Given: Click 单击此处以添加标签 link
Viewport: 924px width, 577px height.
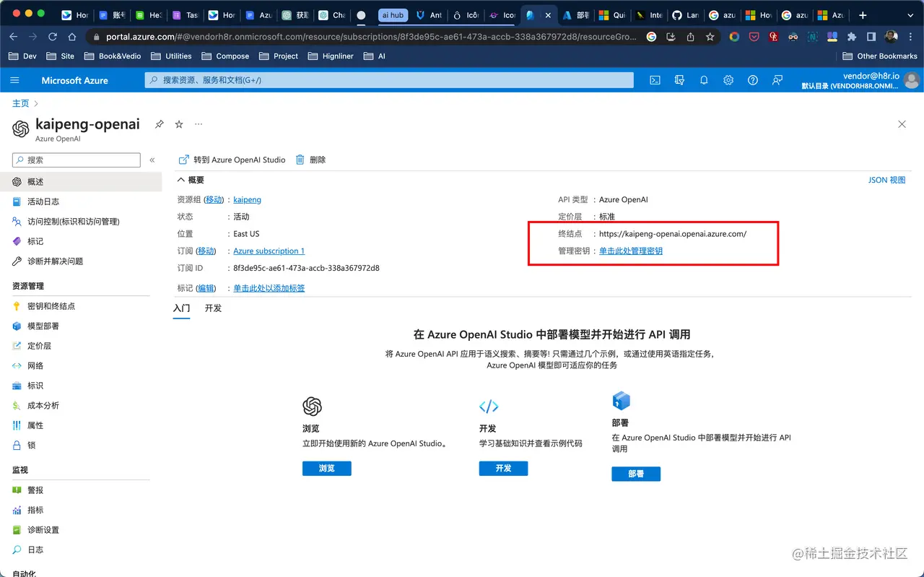Looking at the screenshot, I should [x=269, y=288].
